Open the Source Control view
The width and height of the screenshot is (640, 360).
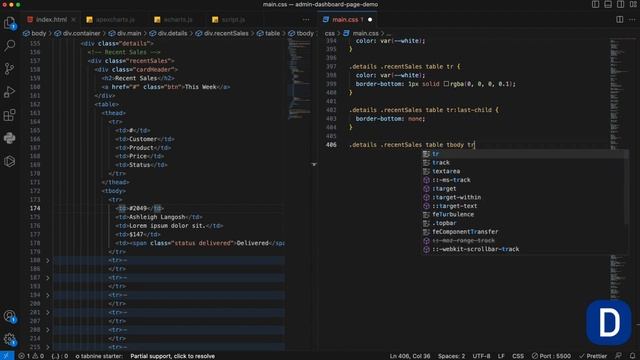pos(9,68)
